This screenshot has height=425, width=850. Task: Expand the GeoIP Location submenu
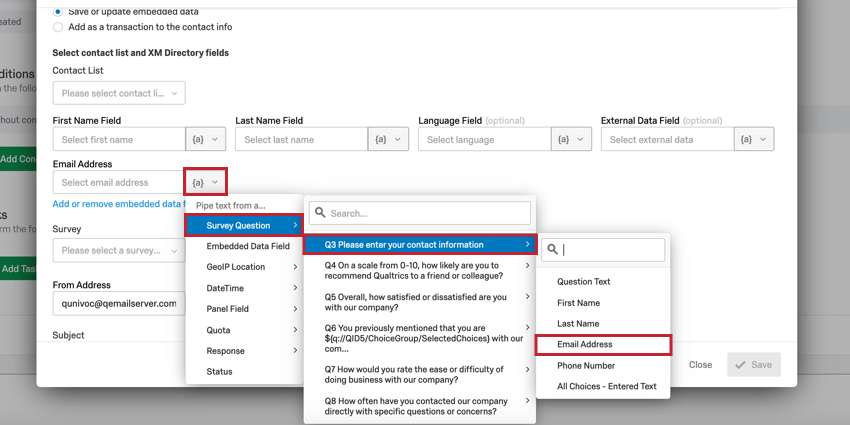click(x=244, y=267)
